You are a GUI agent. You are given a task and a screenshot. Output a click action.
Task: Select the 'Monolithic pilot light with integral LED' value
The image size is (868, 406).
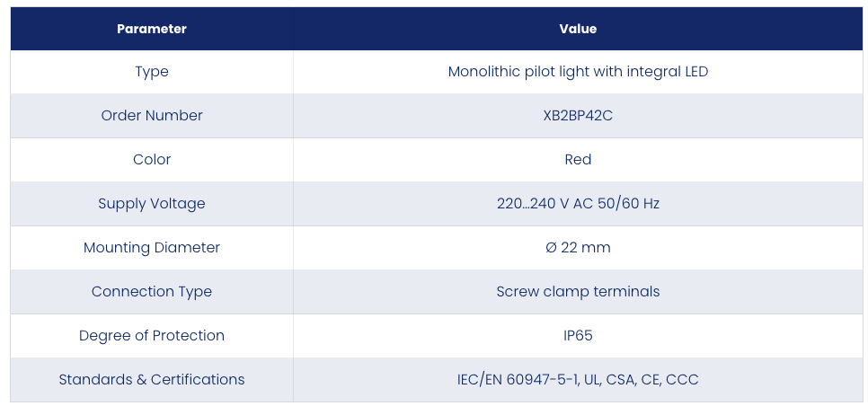click(578, 72)
